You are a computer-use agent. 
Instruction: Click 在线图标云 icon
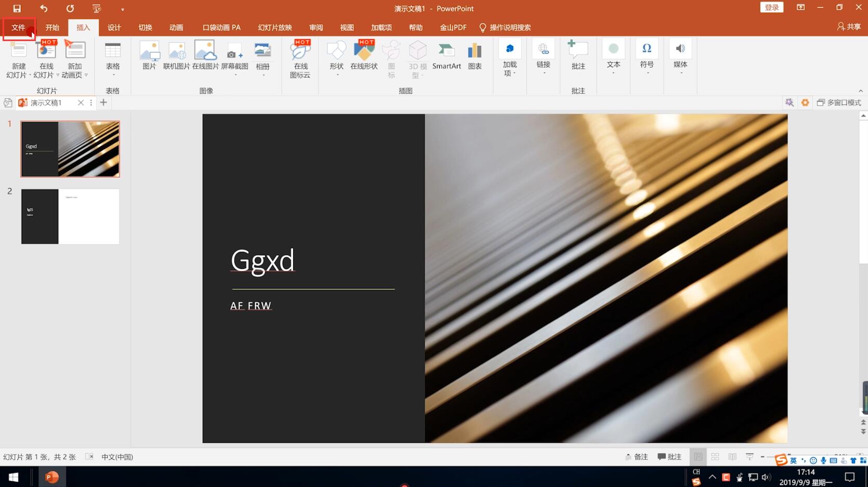tap(300, 59)
